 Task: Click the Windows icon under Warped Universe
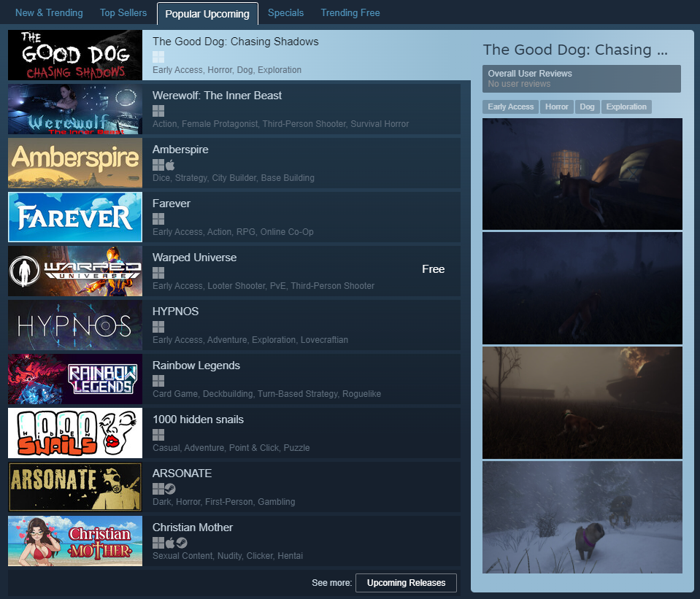pyautogui.click(x=158, y=273)
